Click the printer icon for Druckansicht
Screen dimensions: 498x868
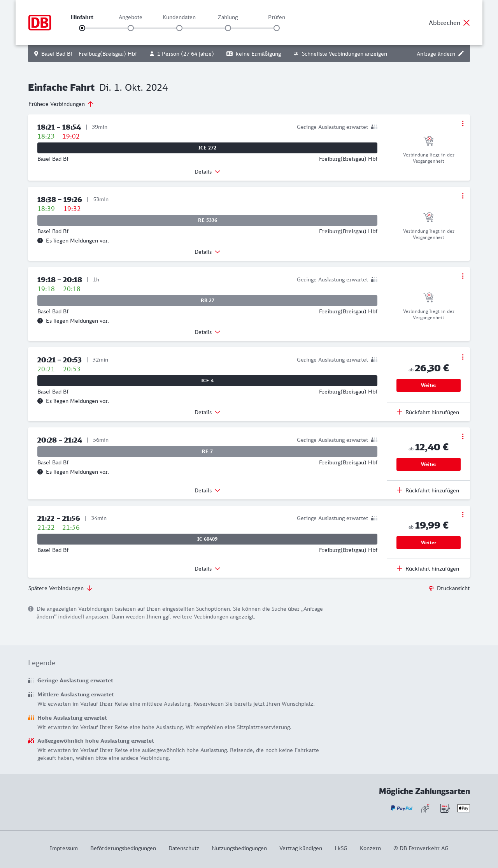point(431,588)
